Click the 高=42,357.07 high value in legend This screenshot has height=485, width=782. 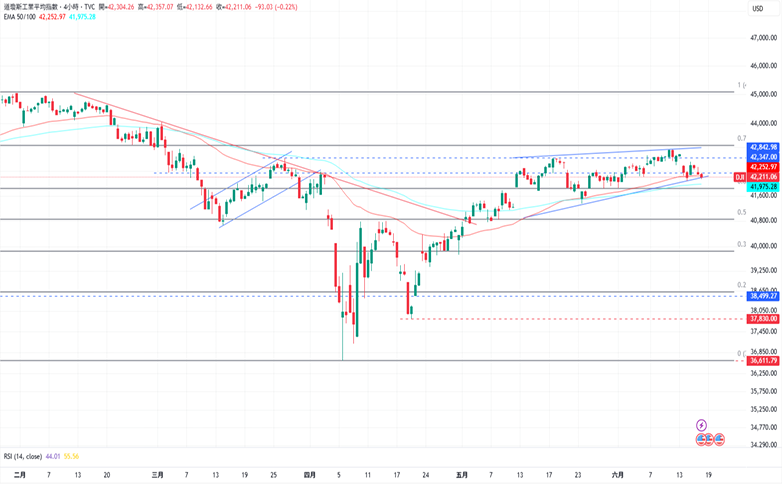[x=156, y=7]
